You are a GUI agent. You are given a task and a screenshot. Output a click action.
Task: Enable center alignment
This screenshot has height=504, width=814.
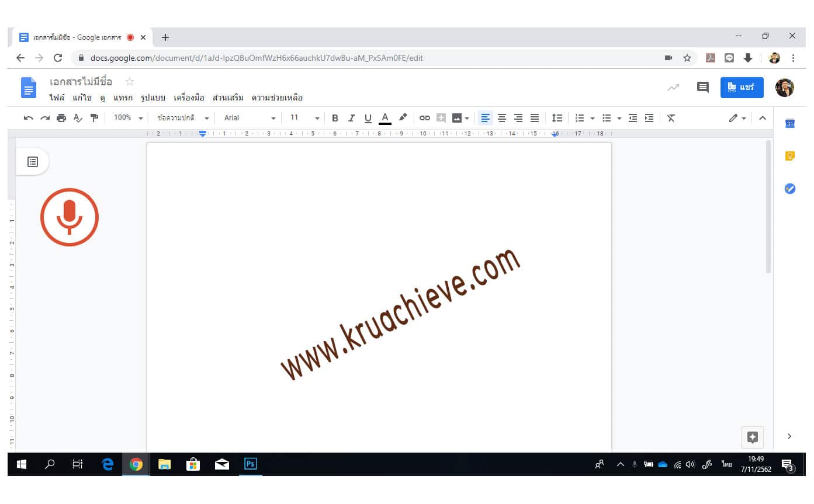click(501, 118)
